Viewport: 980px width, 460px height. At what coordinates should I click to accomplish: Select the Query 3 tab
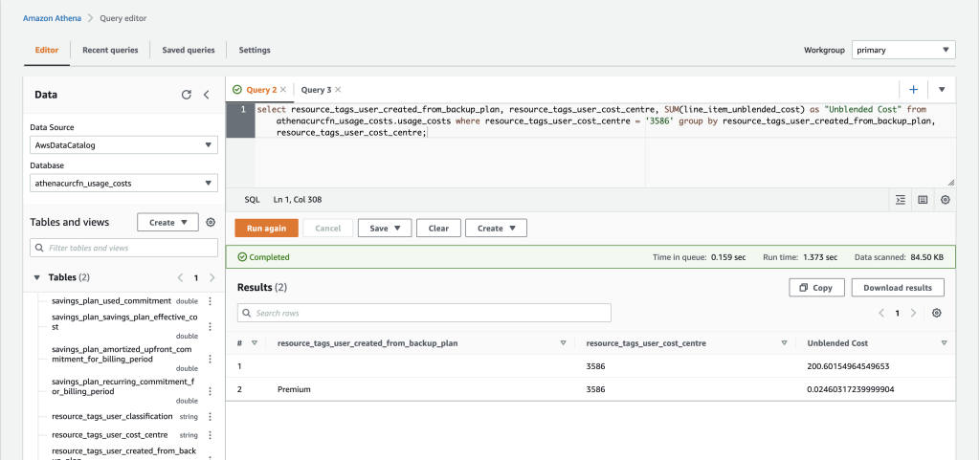tap(316, 90)
